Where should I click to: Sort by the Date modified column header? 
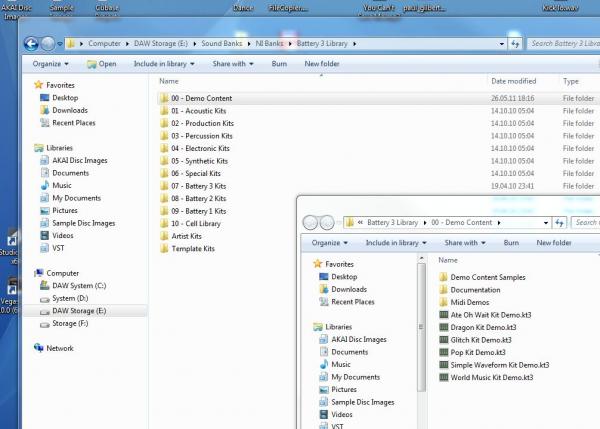[513, 81]
